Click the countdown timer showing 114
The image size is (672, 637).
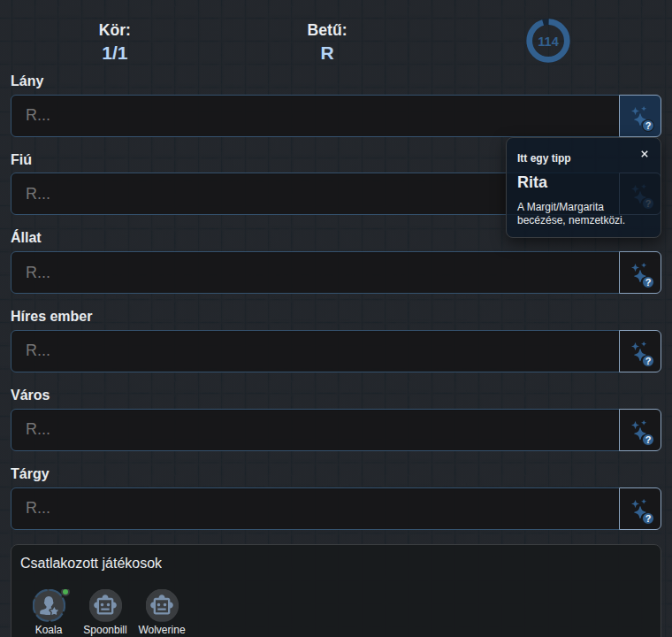548,42
